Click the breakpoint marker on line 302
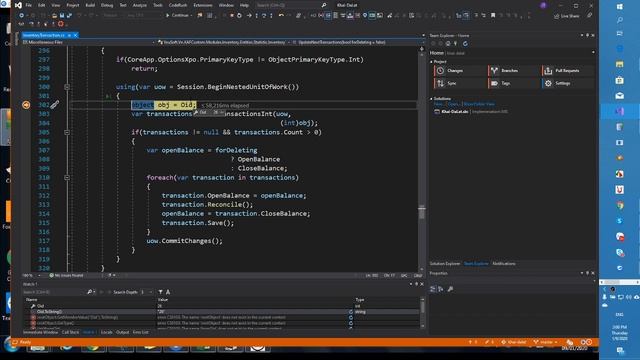This screenshot has width=640, height=360. click(x=26, y=105)
